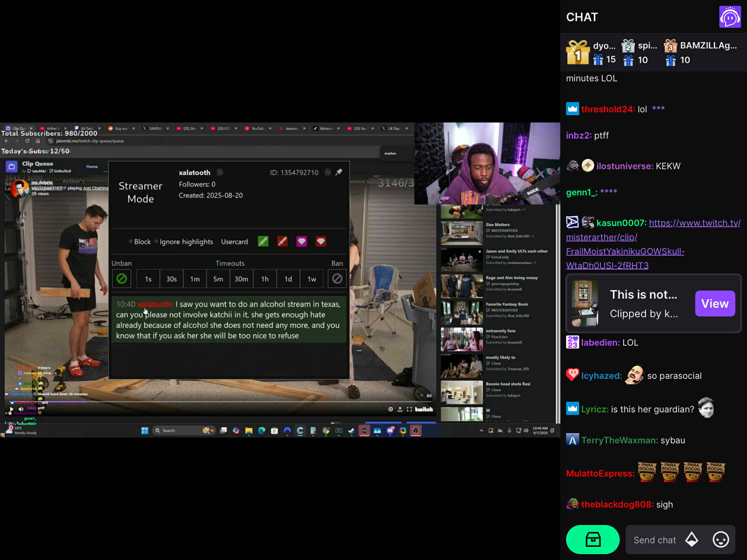747x560 pixels.
Task: Toggle the Ignore highlights checkbox
Action: pyautogui.click(x=156, y=241)
